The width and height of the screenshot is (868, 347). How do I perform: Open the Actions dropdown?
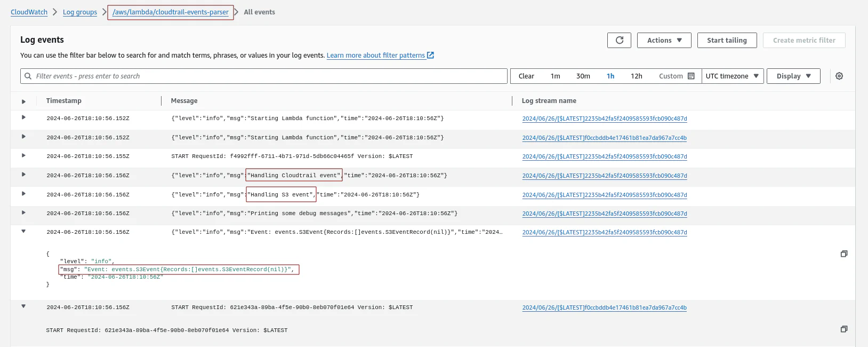tap(664, 40)
